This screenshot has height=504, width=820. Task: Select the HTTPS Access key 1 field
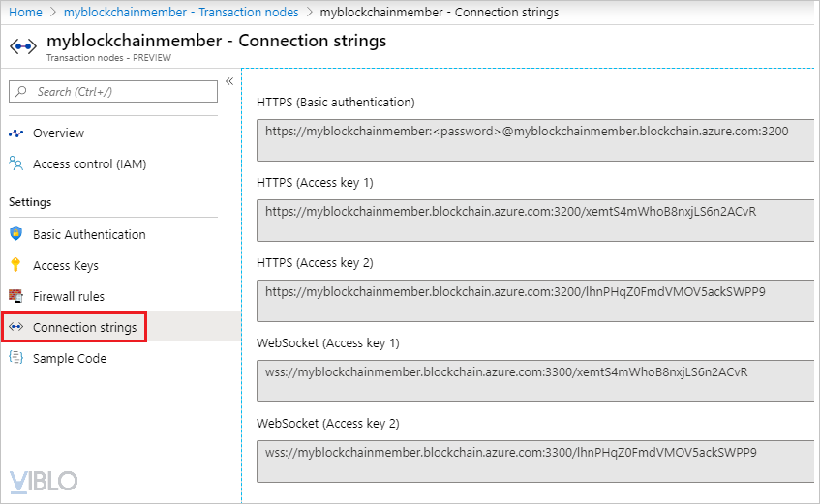534,220
